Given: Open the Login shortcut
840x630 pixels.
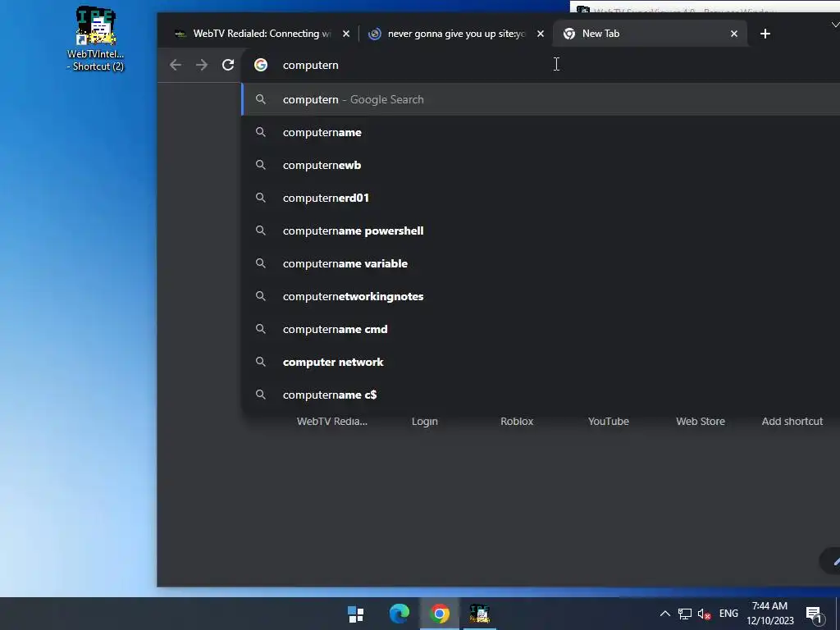Looking at the screenshot, I should 425,422.
